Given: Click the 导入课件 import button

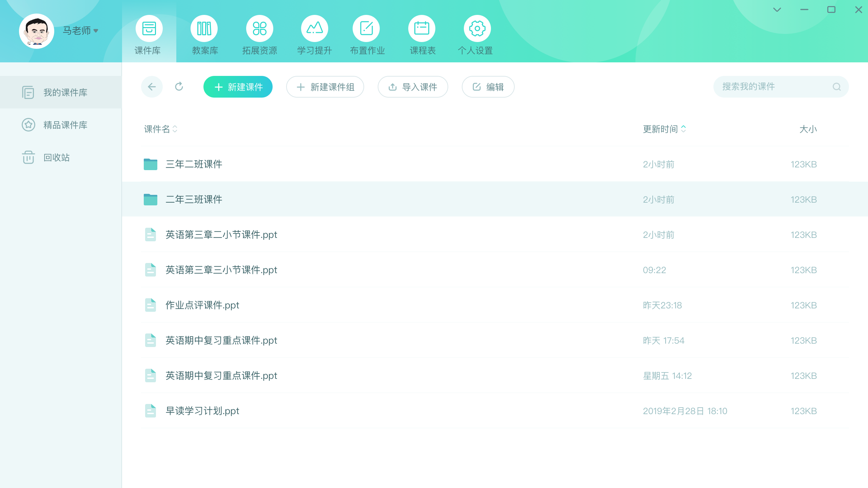Looking at the screenshot, I should point(413,87).
